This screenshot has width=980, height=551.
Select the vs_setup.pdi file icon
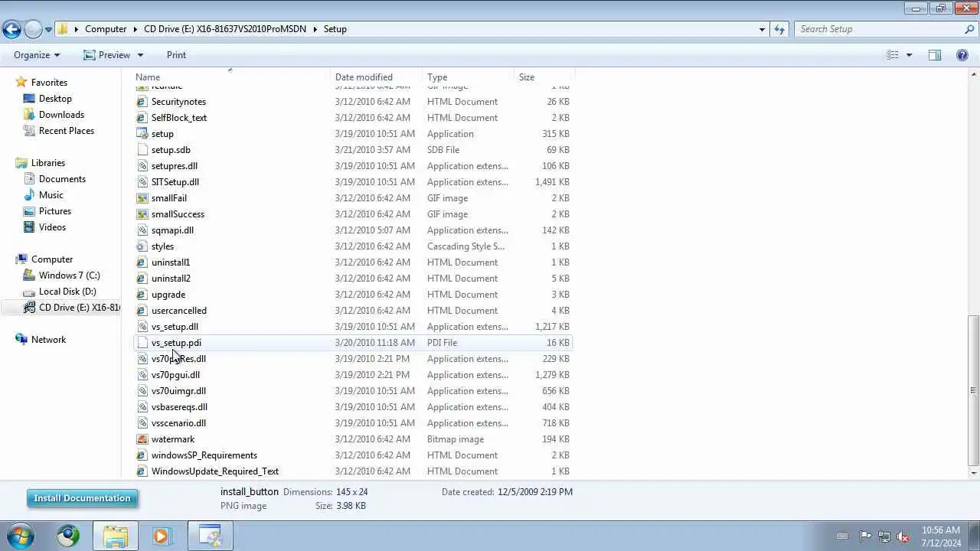coord(142,343)
